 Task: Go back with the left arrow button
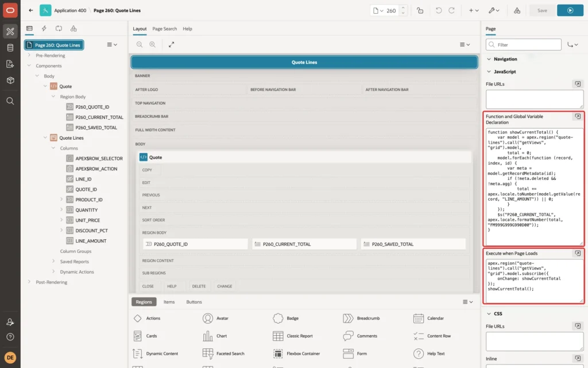click(x=31, y=10)
